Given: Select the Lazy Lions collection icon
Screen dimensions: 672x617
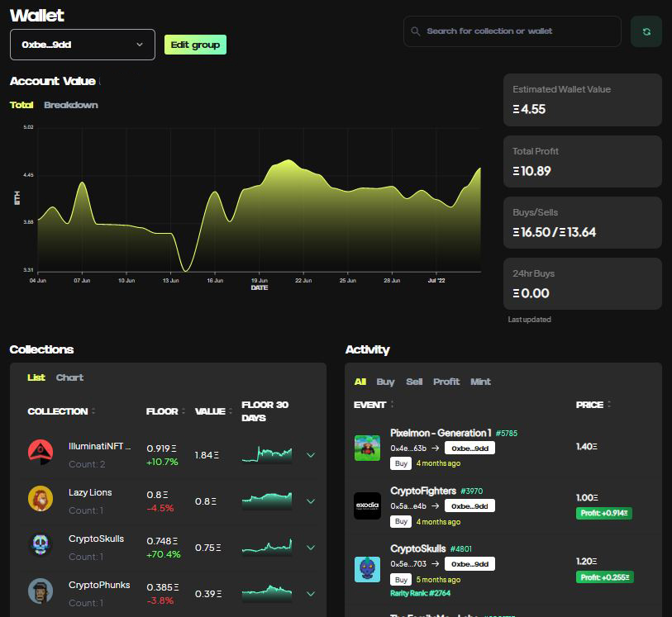Looking at the screenshot, I should coord(40,498).
